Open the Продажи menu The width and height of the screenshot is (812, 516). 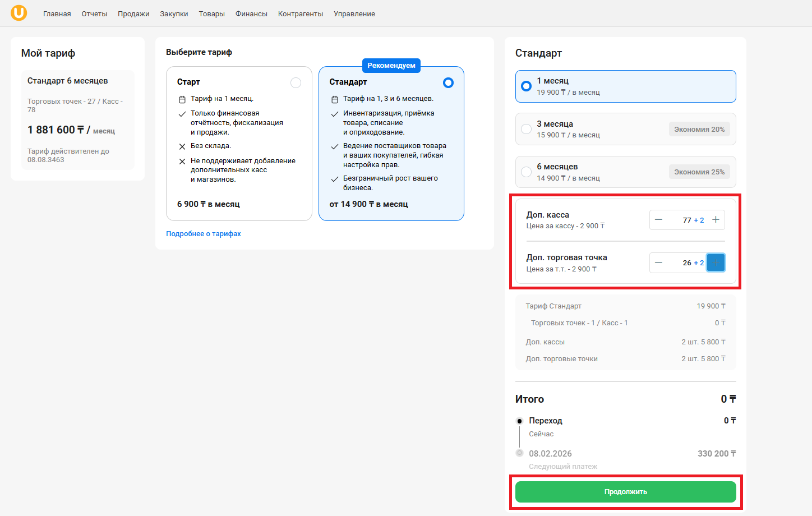133,14
